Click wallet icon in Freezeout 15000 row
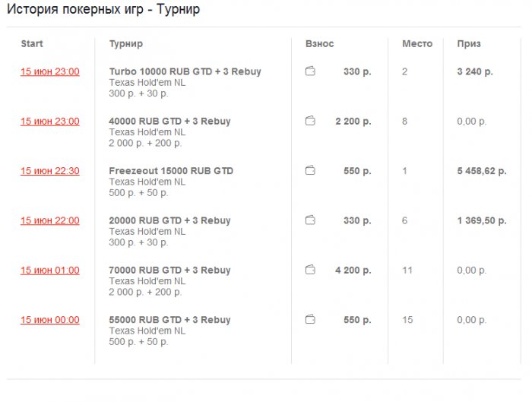The height and width of the screenshot is (402, 532). pos(310,171)
